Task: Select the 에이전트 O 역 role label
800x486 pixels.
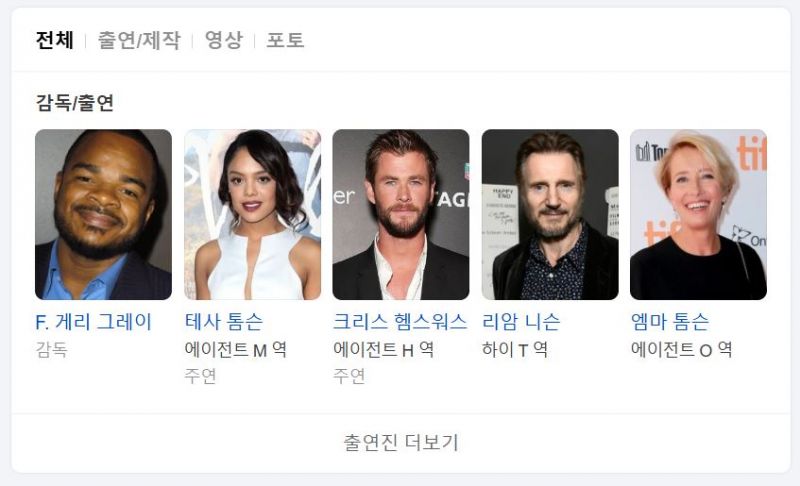Action: [682, 349]
